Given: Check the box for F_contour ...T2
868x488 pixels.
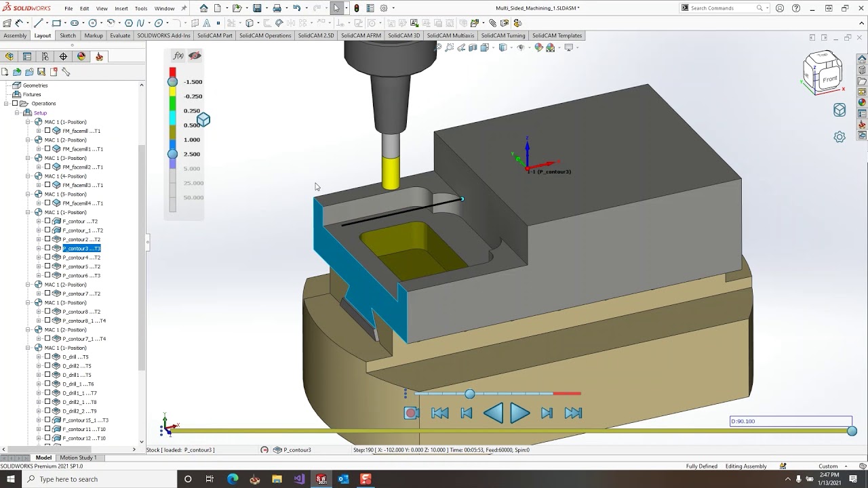Looking at the screenshot, I should coord(47,221).
